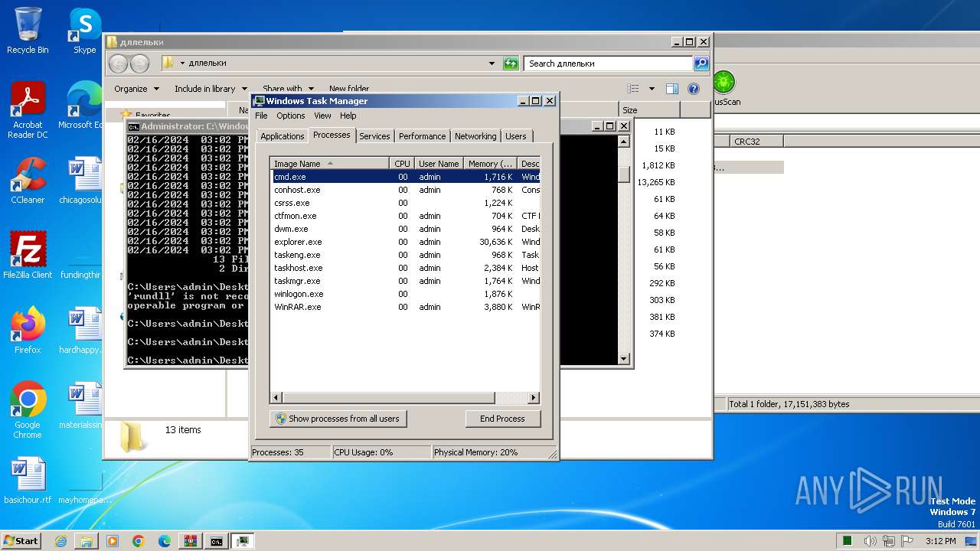Screen dimensions: 980x551
Task: Open Firefox desktop shortcut
Action: pyautogui.click(x=28, y=331)
